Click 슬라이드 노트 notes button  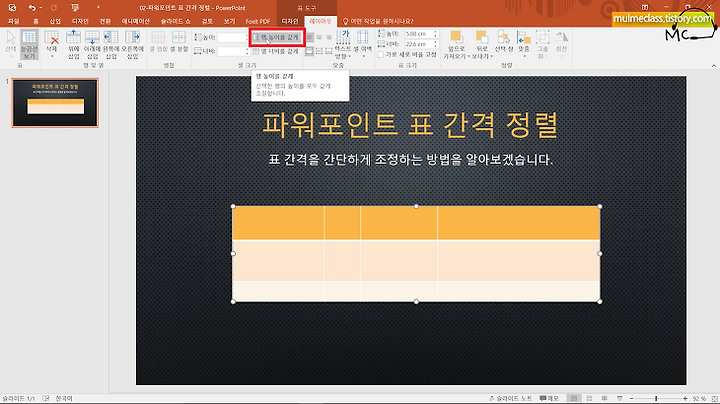511,398
